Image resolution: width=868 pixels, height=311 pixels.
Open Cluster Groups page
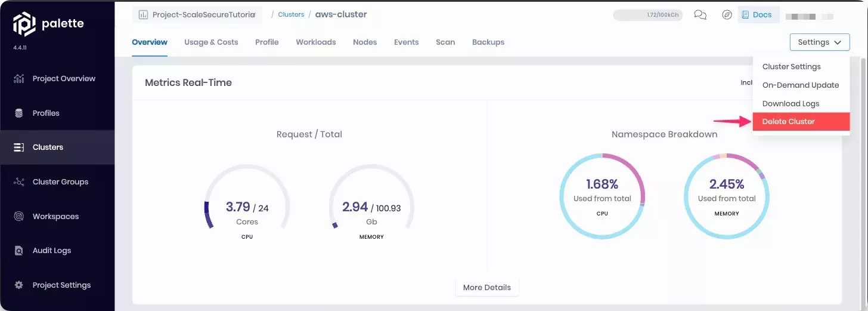pyautogui.click(x=57, y=182)
